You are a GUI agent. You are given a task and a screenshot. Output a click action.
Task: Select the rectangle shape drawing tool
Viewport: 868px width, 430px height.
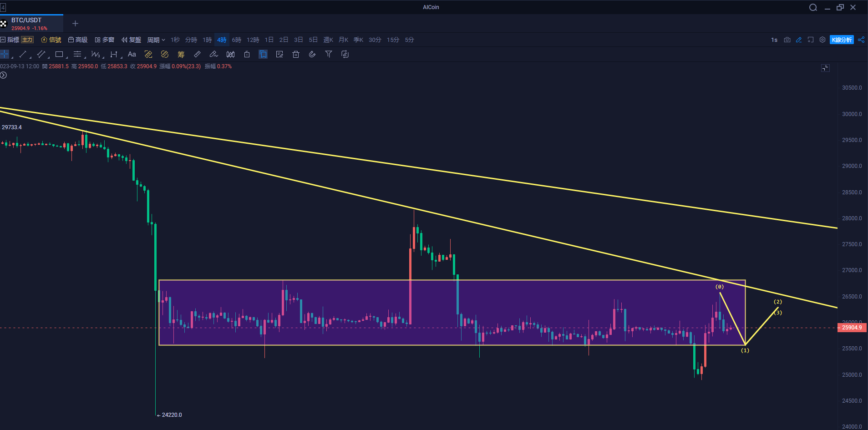point(59,54)
